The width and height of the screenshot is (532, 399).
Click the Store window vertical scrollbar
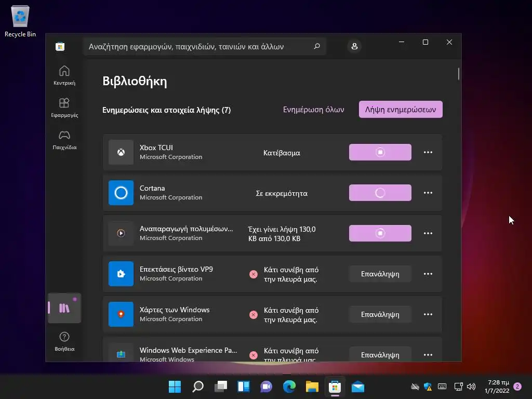(x=458, y=74)
